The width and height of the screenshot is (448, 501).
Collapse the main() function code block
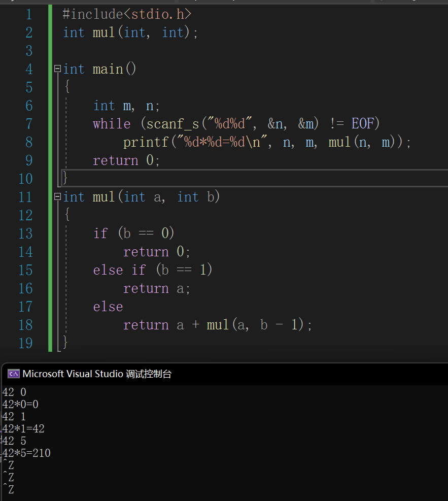point(57,69)
